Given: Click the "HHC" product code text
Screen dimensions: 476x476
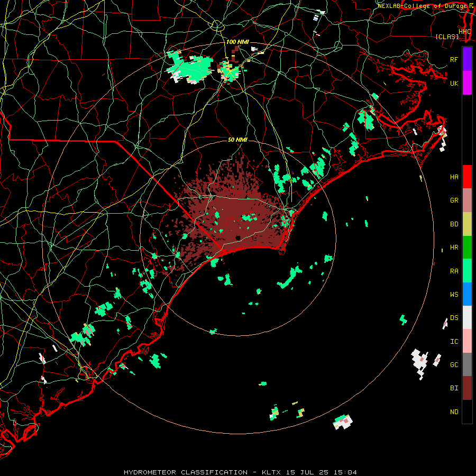Looking at the screenshot, I should click(x=464, y=32).
